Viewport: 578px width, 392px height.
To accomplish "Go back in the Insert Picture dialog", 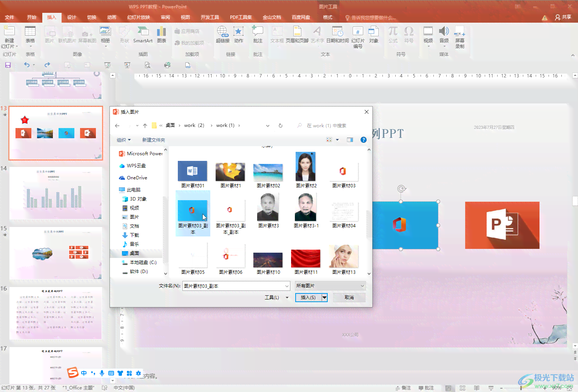I will pos(117,126).
